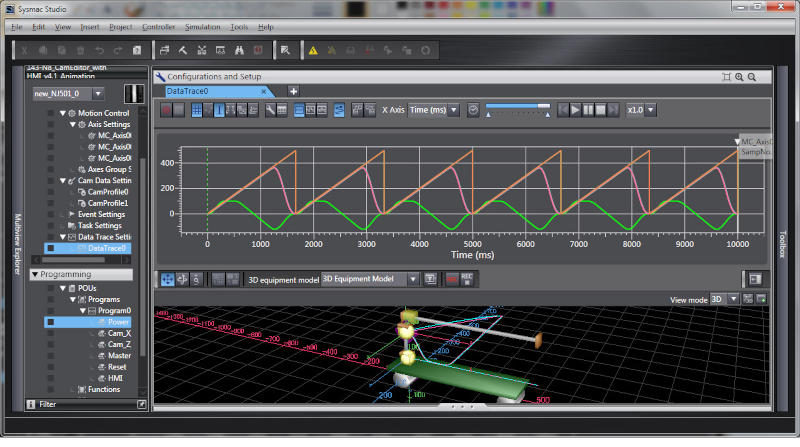
Task: Open the View mode 3D dropdown
Action: 733,299
